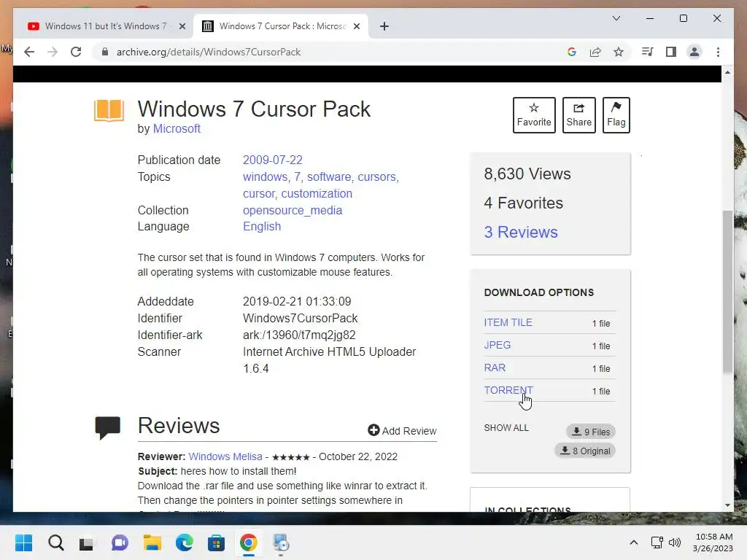This screenshot has width=747, height=560.
Task: Click the padlock site info icon
Action: 105,52
